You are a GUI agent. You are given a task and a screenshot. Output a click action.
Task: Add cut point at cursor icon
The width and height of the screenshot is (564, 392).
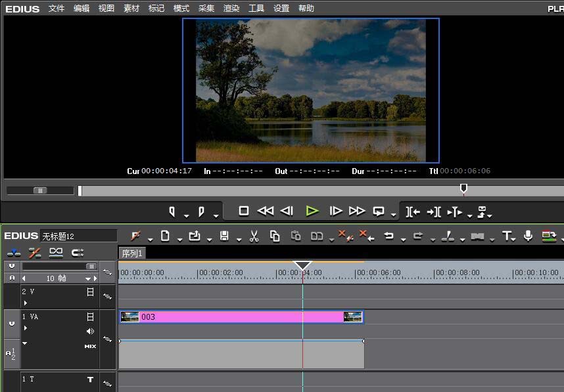pos(448,236)
